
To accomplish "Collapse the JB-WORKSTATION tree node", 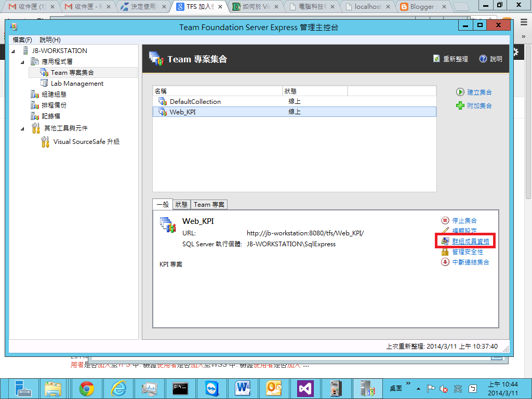I will click(x=13, y=51).
